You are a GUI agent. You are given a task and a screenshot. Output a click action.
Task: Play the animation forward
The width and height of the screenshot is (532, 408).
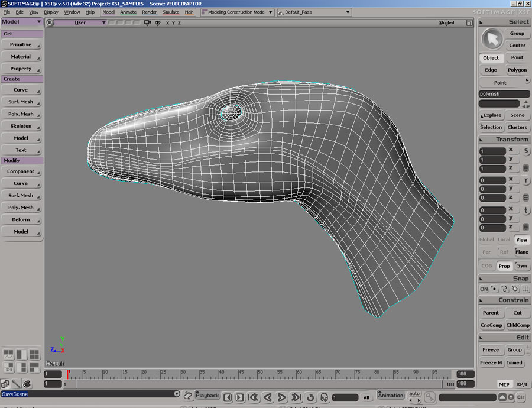coord(281,397)
